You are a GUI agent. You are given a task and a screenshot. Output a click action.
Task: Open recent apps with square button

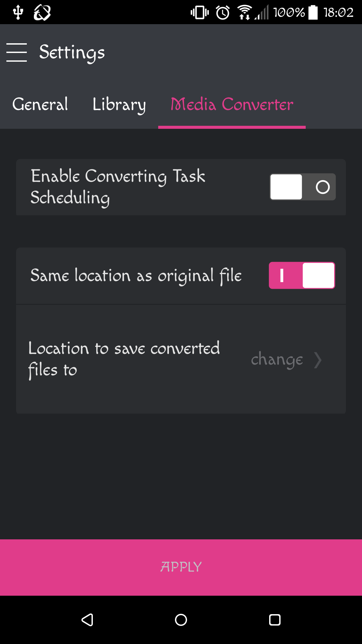(x=275, y=620)
